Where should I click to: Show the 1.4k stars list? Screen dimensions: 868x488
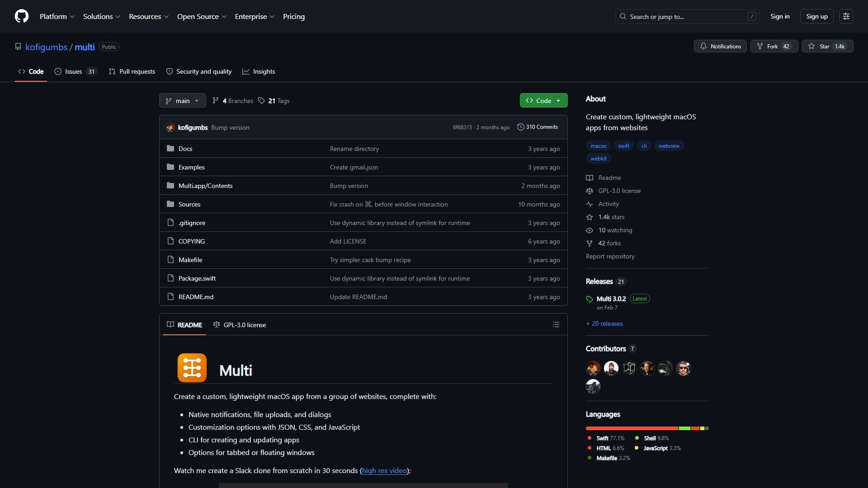pyautogui.click(x=611, y=217)
